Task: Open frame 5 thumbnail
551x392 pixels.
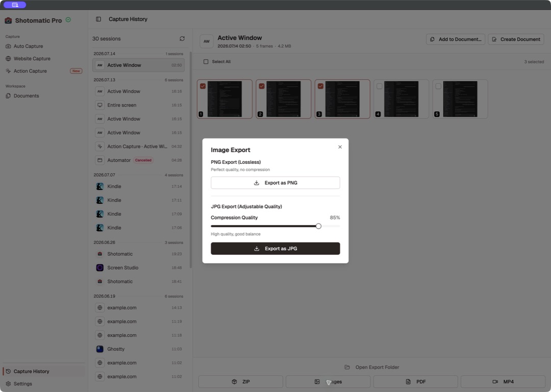Action: coord(460,99)
